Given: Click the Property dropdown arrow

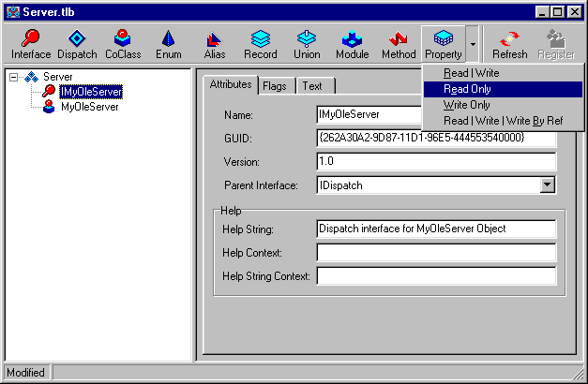Looking at the screenshot, I should (474, 44).
